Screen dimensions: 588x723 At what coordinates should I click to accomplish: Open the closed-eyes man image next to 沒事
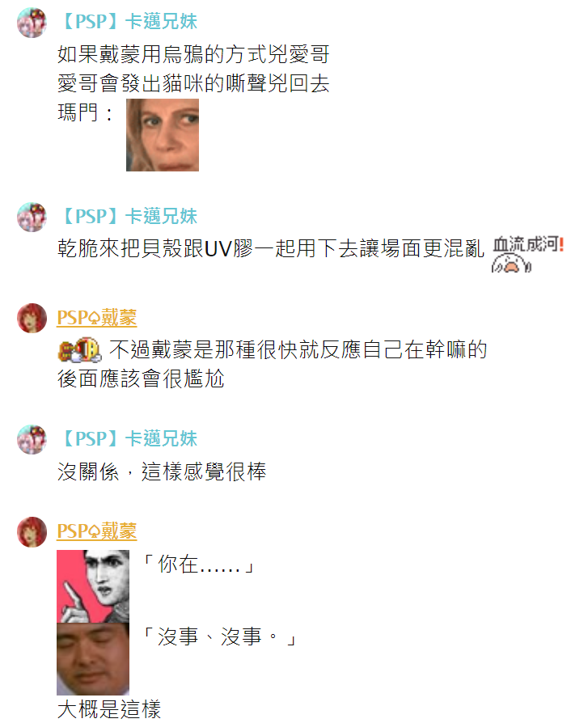pyautogui.click(x=93, y=659)
